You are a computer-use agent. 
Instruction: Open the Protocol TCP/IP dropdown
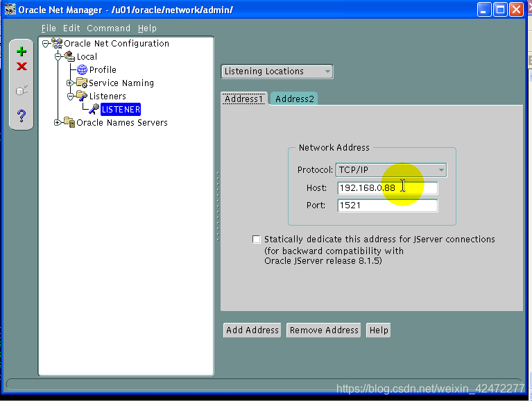coord(391,170)
